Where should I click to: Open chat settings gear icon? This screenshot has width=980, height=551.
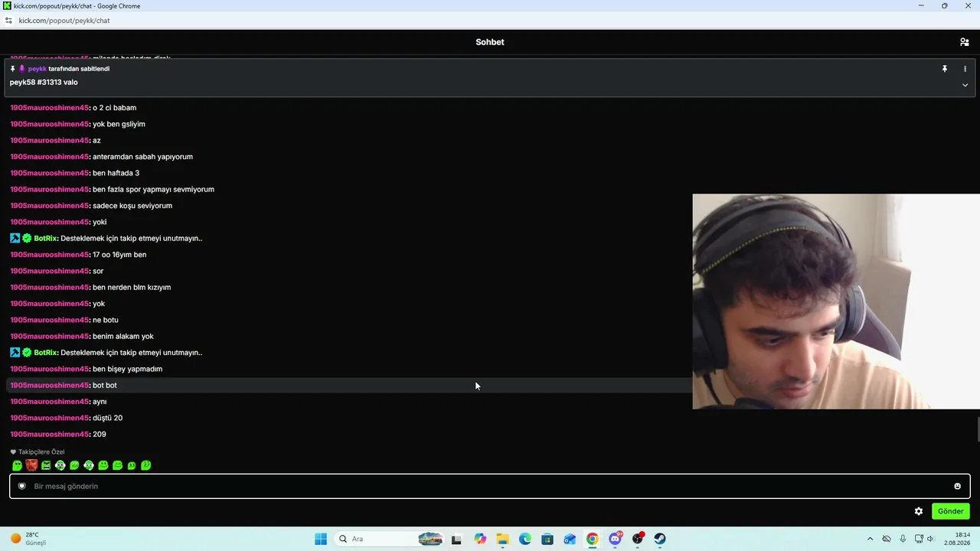point(919,511)
